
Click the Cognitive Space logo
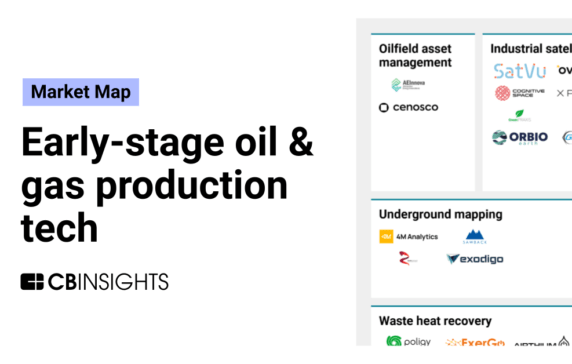click(x=519, y=93)
